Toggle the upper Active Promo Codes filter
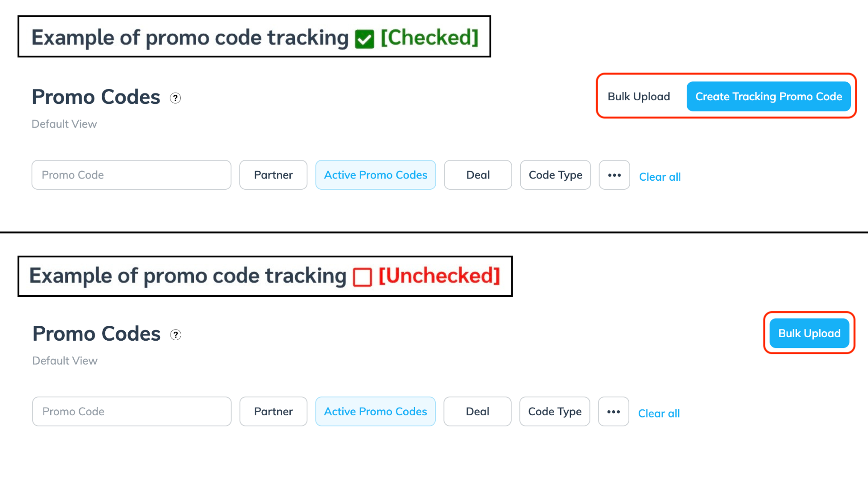This screenshot has height=488, width=868. [x=375, y=175]
